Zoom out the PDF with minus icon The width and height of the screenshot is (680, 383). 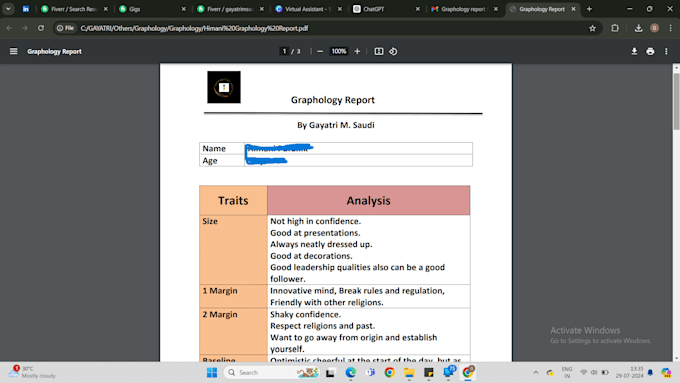[320, 51]
